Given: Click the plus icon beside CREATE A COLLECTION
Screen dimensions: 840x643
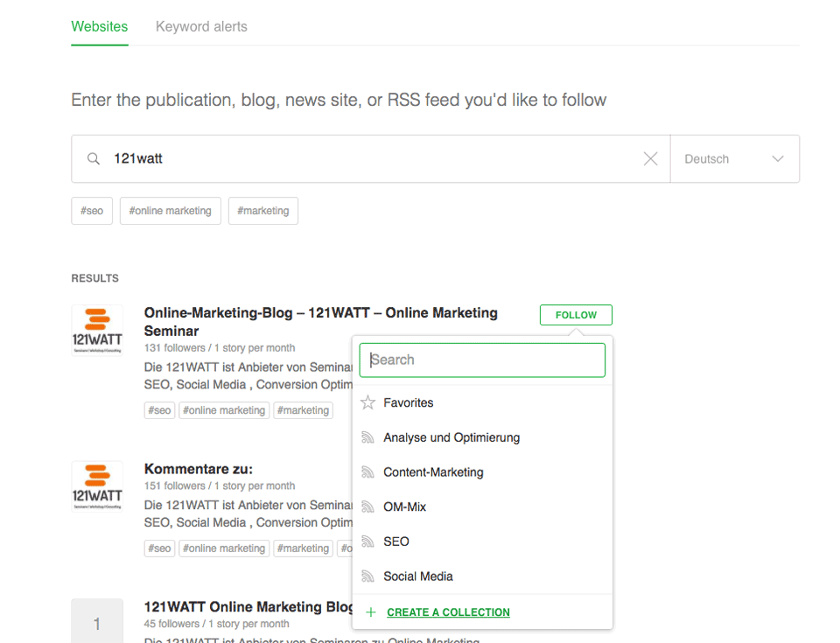Looking at the screenshot, I should pyautogui.click(x=371, y=612).
